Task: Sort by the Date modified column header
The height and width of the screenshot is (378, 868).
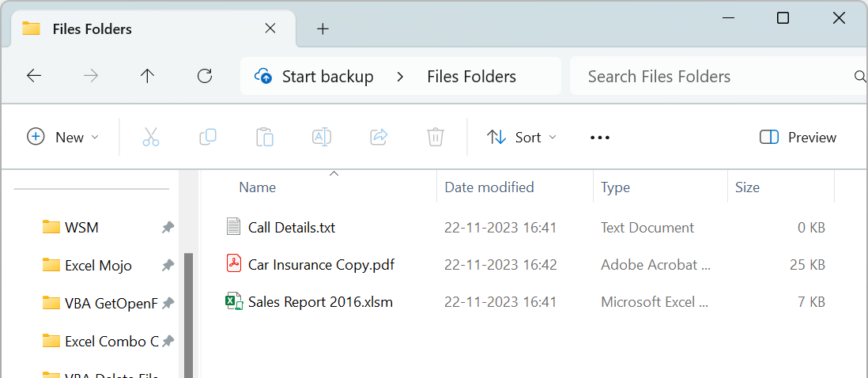Action: pyautogui.click(x=489, y=187)
